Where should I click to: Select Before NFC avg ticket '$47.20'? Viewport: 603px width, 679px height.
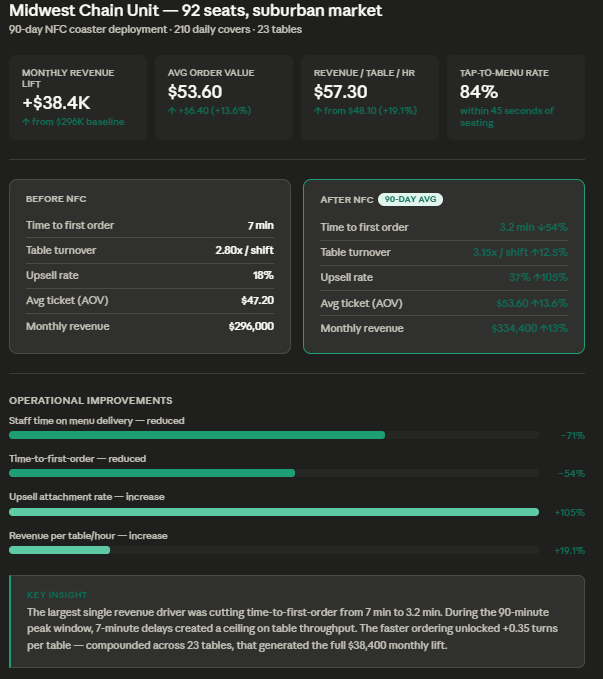click(x=257, y=301)
